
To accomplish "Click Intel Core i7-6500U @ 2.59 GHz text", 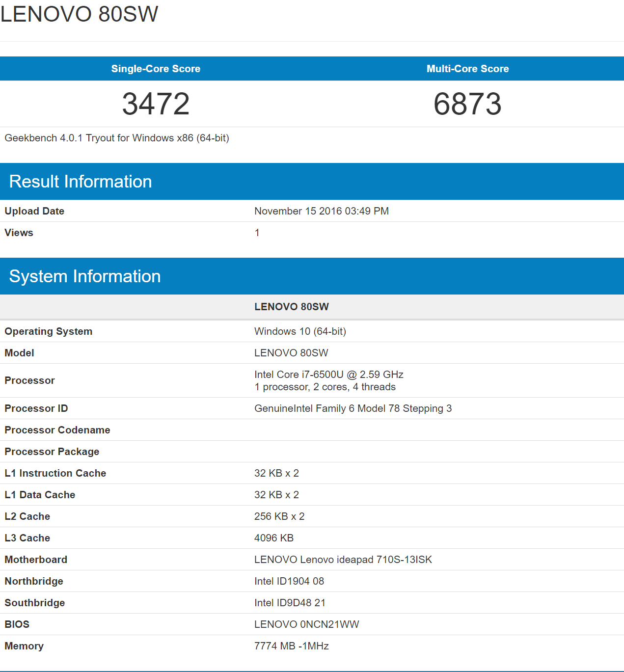I will pos(329,375).
